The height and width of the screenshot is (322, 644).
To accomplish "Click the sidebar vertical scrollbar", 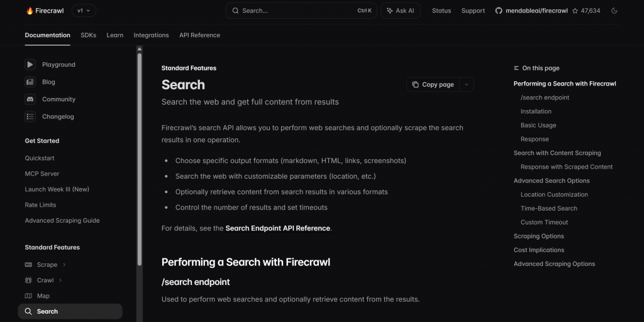I will pos(140,159).
